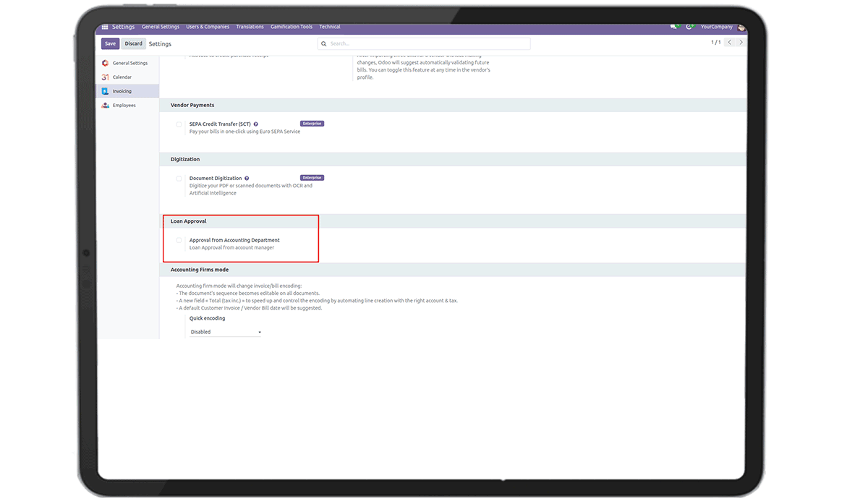Select Employees in the settings sidebar
The height and width of the screenshot is (504, 868).
(x=124, y=106)
